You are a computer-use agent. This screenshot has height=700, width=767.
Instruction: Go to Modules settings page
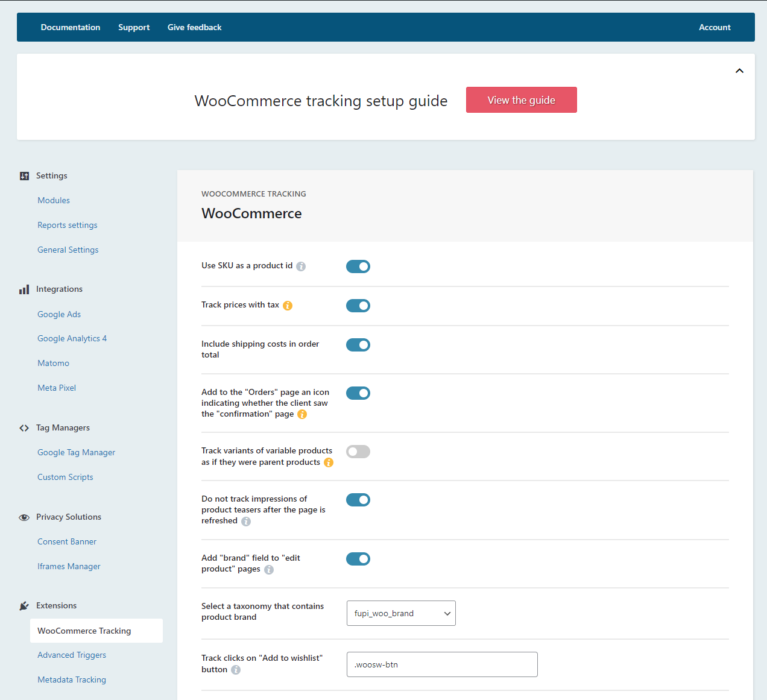pos(54,200)
